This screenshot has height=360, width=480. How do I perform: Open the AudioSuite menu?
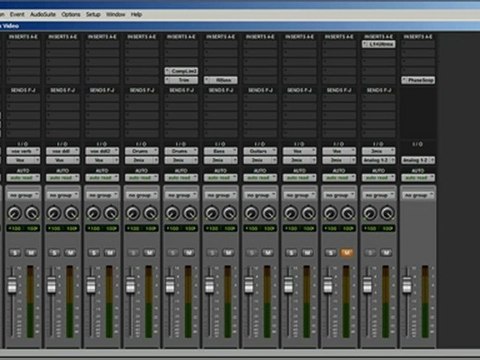43,14
